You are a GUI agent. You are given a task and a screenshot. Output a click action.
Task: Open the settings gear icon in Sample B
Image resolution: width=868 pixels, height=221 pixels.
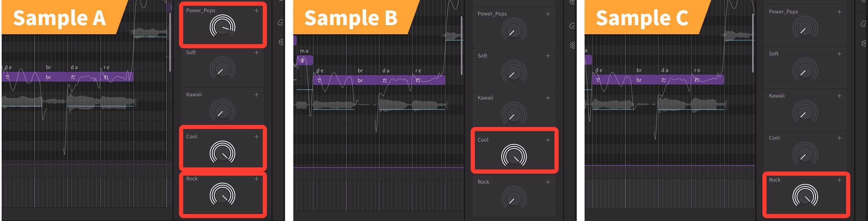pos(572,45)
